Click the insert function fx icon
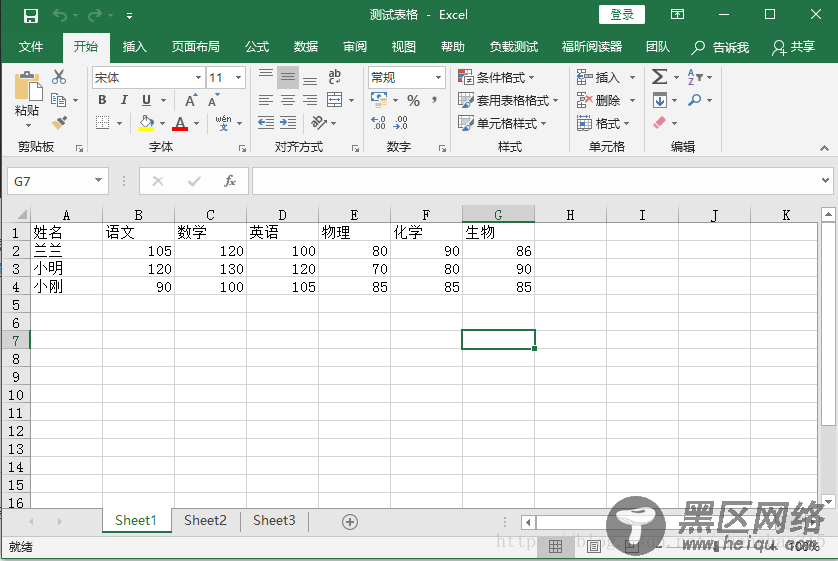838x561 pixels. point(230,181)
